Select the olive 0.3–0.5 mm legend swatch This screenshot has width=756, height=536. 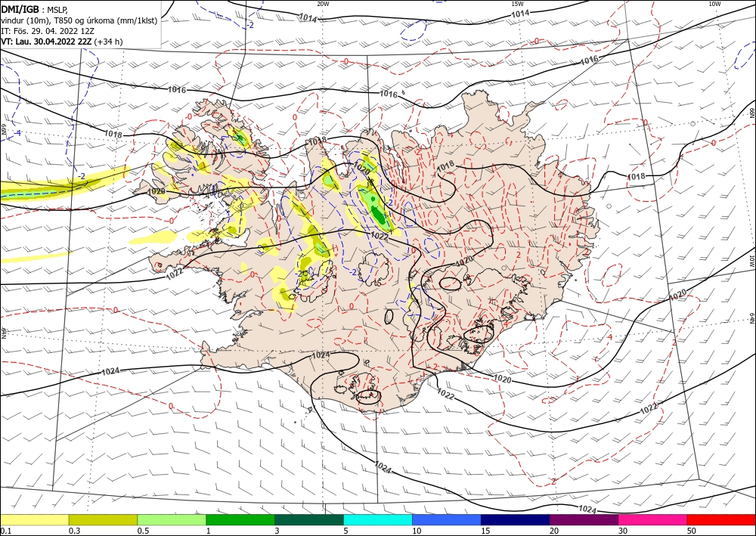pos(103,519)
